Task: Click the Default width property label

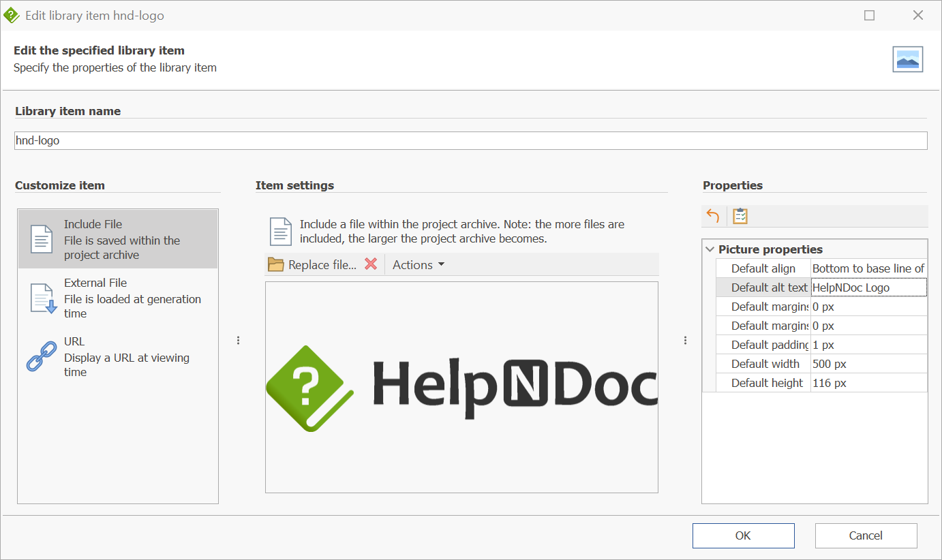Action: pyautogui.click(x=765, y=364)
